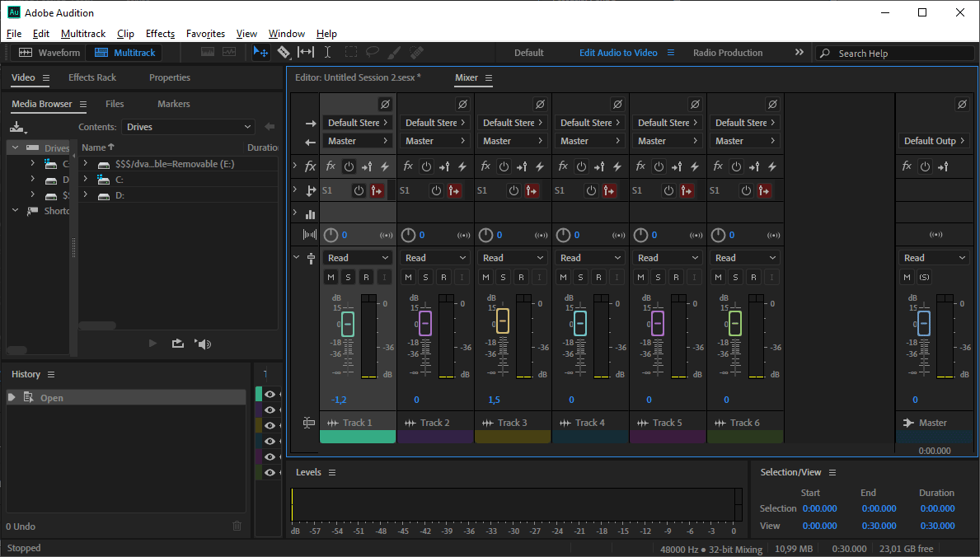Open the Contents Drives dropdown
980x557 pixels.
coord(188,127)
